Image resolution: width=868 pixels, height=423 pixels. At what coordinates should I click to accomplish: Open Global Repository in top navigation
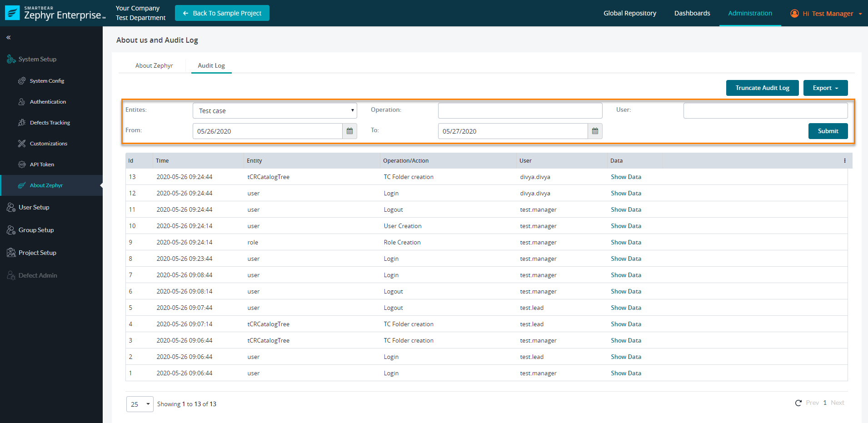pos(629,13)
